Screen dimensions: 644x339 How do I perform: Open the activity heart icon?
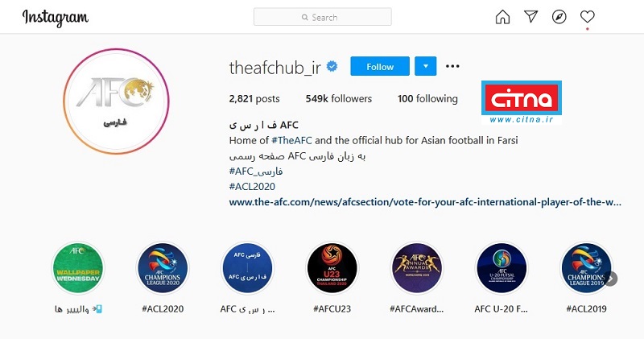click(588, 17)
